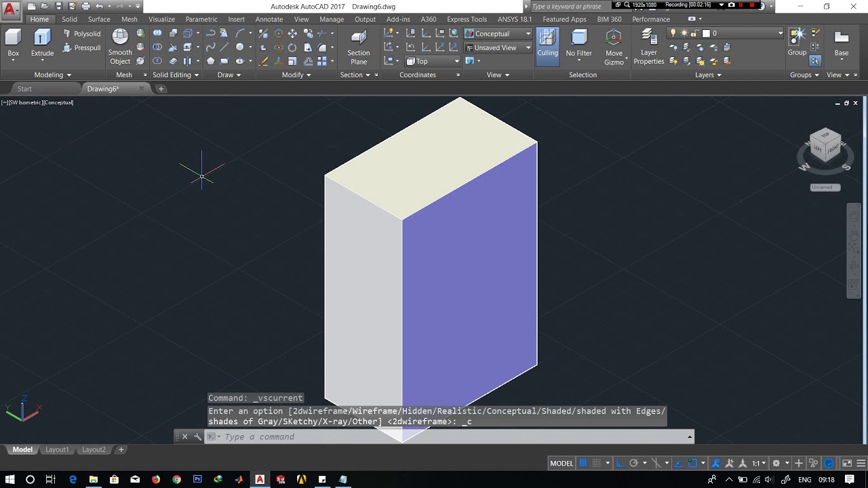Toggle object snap in status bar
Image resolution: width=868 pixels, height=488 pixels.
(x=692, y=463)
